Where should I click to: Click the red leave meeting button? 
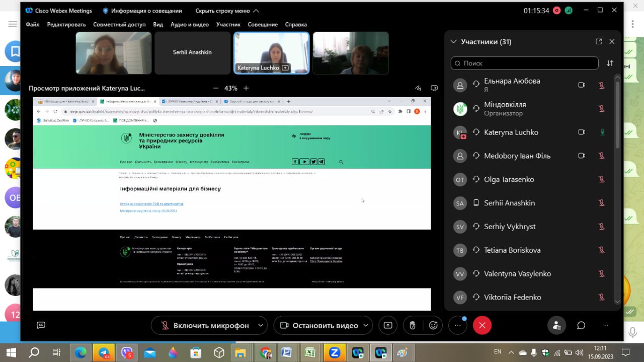click(x=481, y=325)
